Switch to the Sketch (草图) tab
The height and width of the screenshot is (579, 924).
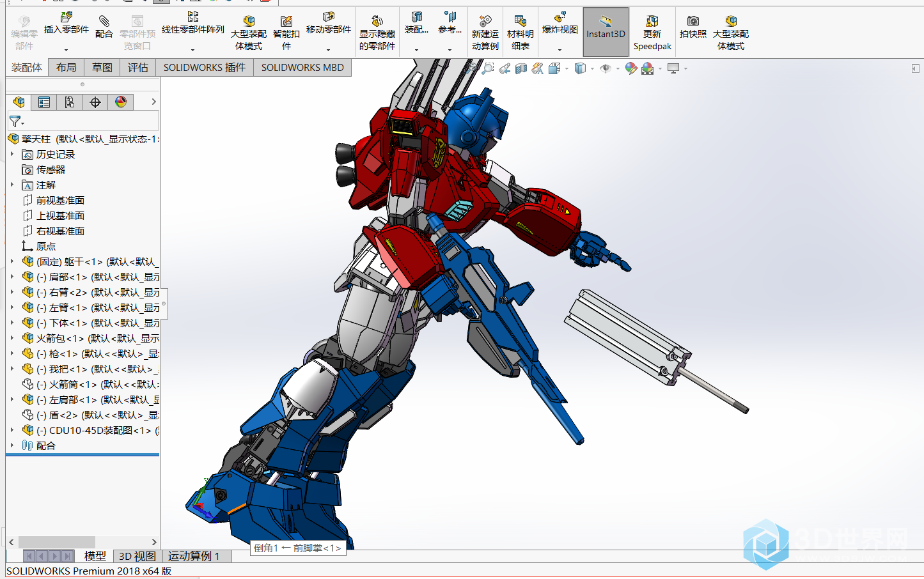[x=102, y=68]
